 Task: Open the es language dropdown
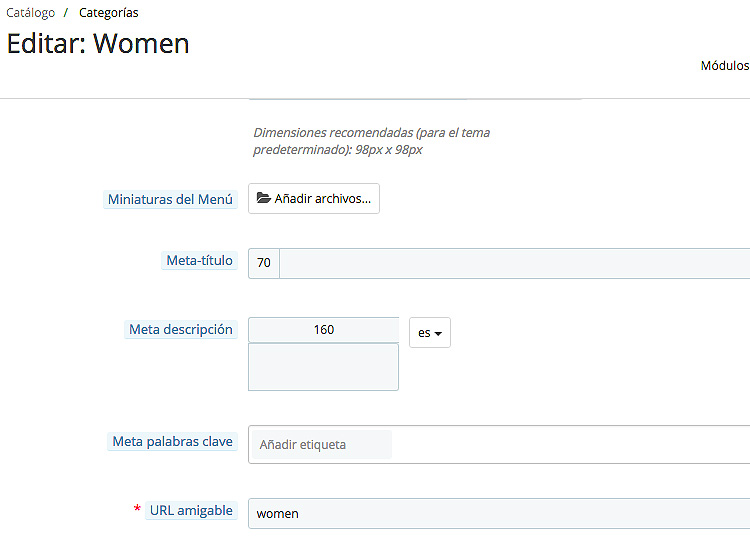[x=430, y=332]
